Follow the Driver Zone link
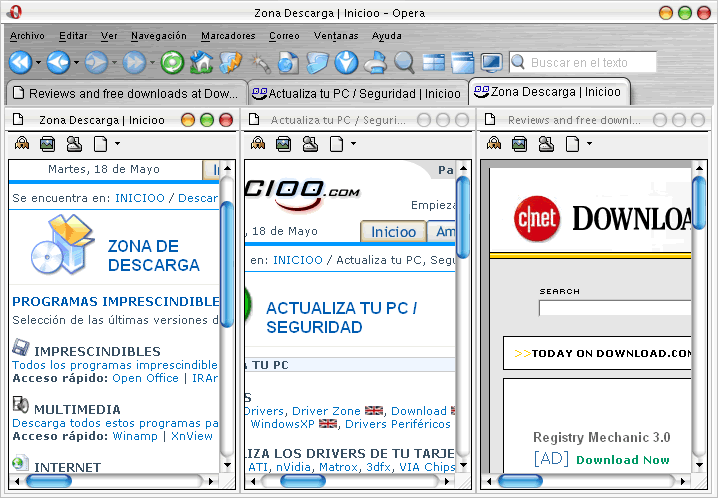The height and width of the screenshot is (498, 718). click(x=326, y=411)
